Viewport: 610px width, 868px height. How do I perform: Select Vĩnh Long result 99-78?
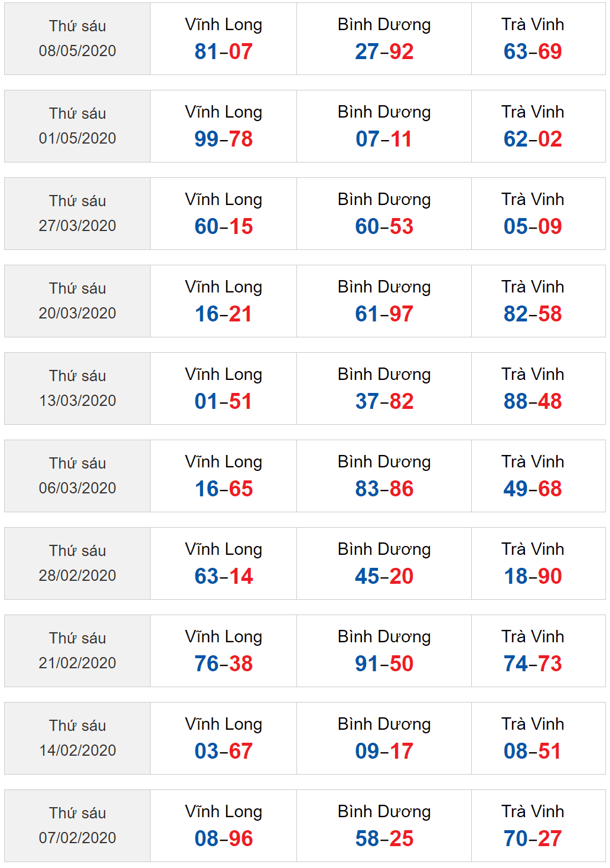224,139
